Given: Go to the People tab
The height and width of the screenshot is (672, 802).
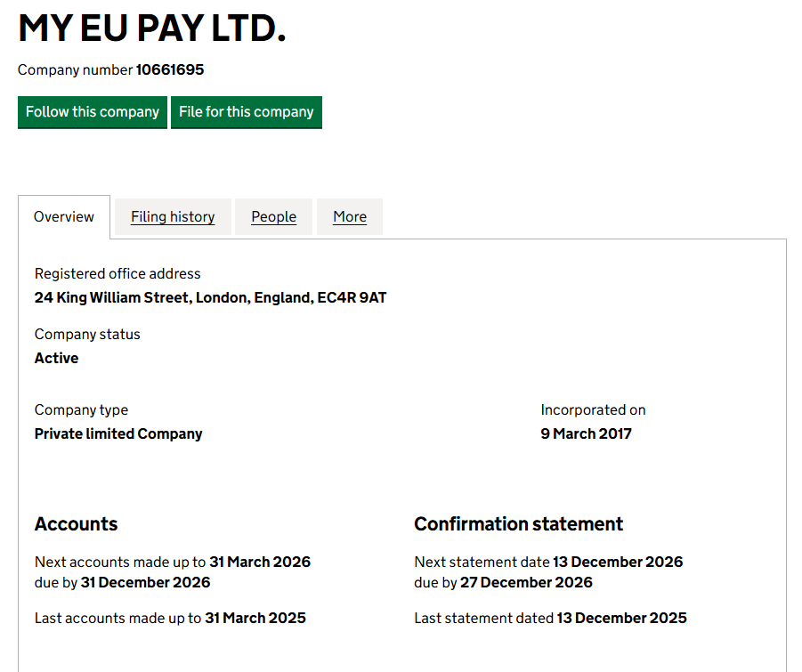Looking at the screenshot, I should [273, 217].
